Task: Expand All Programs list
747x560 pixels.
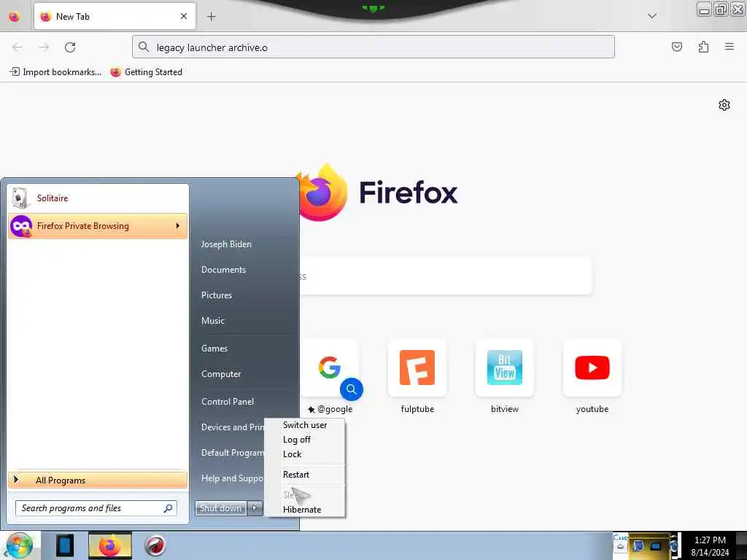Action: click(98, 480)
